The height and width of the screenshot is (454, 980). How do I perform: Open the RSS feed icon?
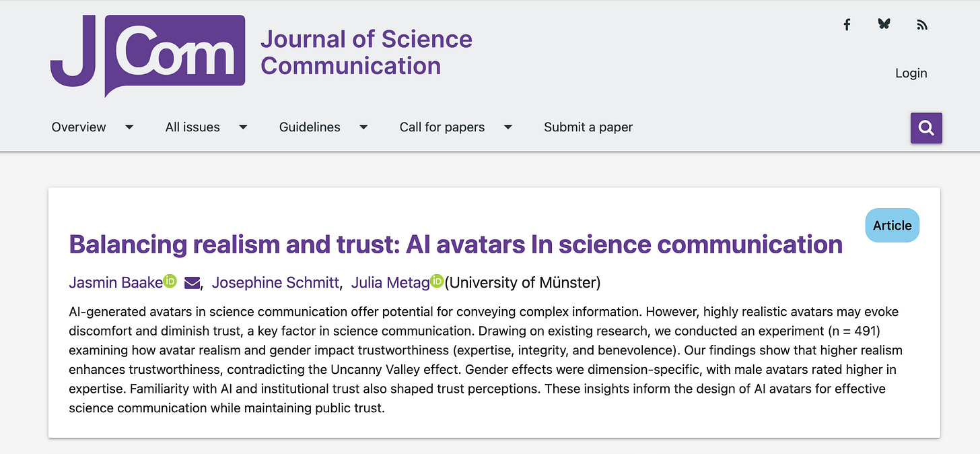pos(922,25)
